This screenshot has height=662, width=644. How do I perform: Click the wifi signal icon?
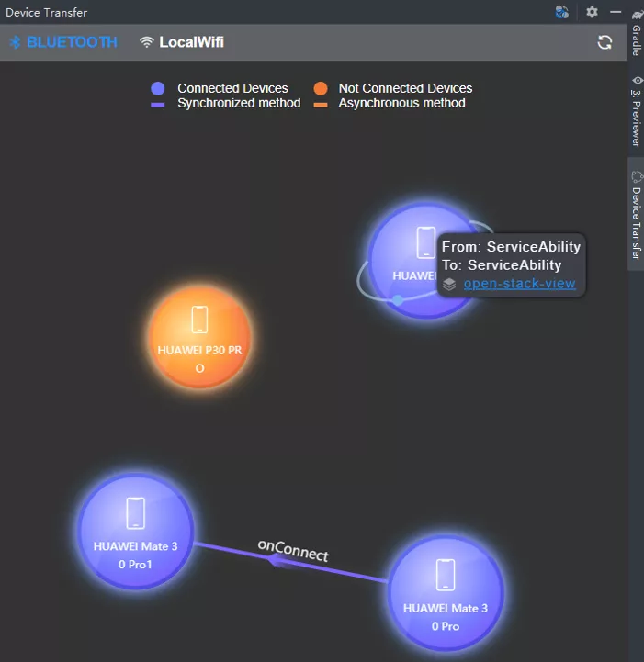tap(147, 42)
